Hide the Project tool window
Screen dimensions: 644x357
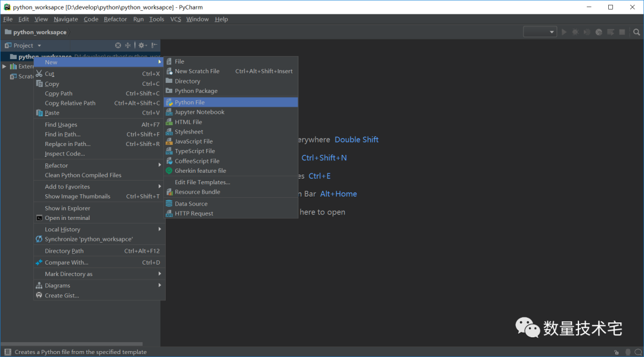coord(154,45)
